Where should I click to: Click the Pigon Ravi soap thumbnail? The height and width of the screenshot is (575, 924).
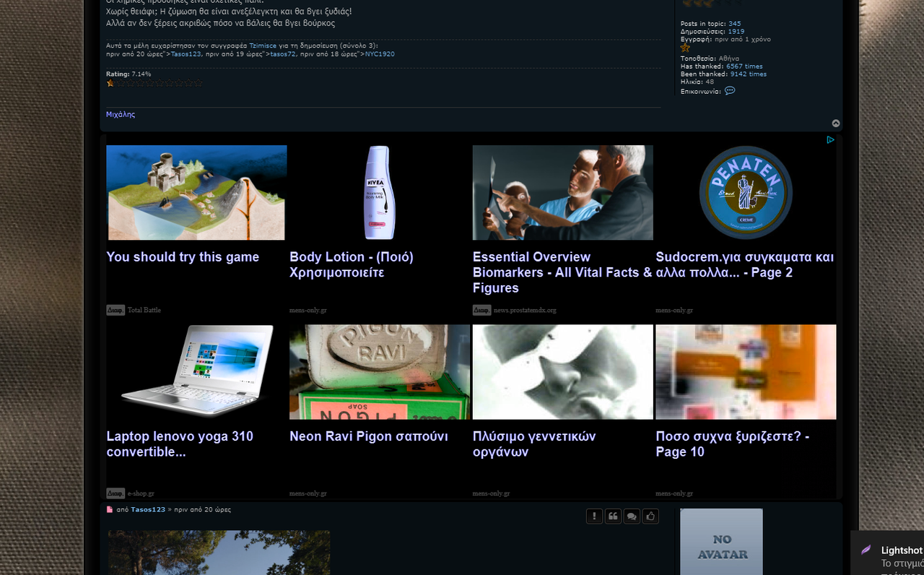pyautogui.click(x=380, y=371)
